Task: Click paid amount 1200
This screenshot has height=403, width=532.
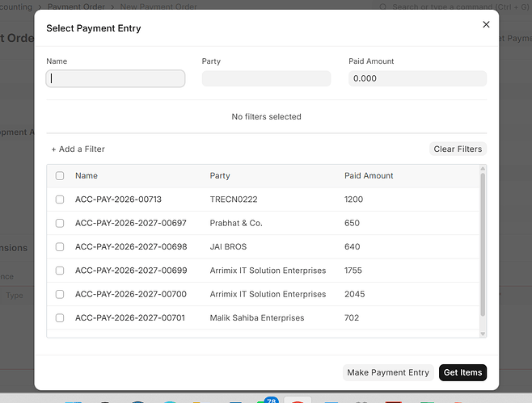Action: coord(353,199)
